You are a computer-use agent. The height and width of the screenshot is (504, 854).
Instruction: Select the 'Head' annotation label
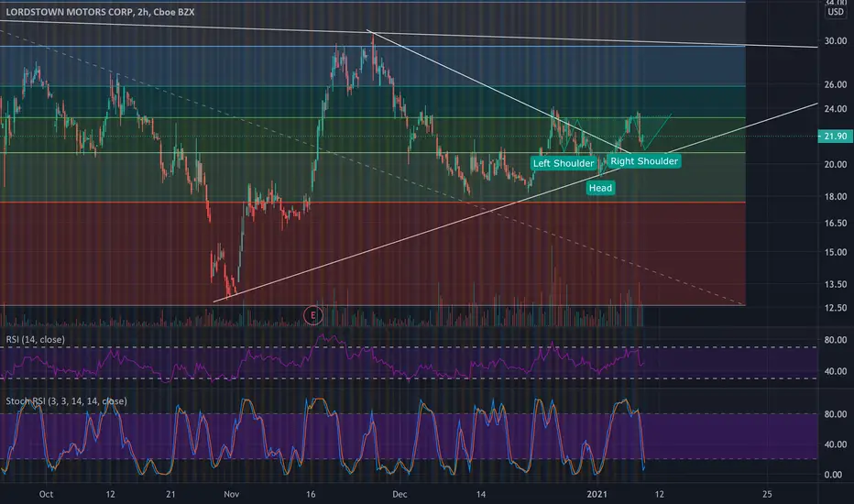pos(600,188)
